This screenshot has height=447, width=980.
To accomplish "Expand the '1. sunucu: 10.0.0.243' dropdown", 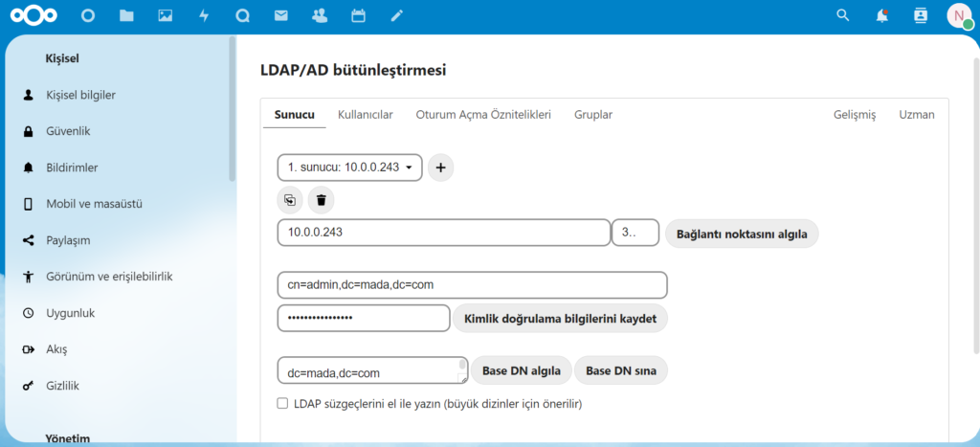I will click(349, 168).
